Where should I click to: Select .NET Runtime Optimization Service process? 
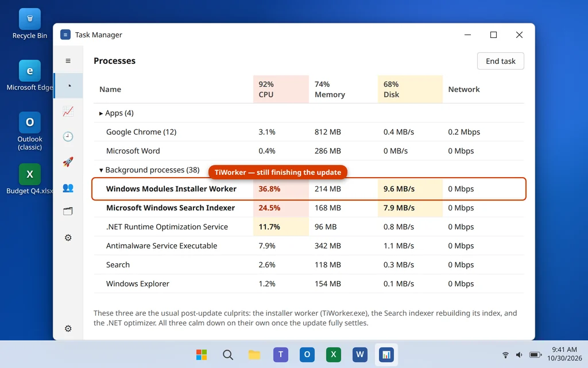click(308, 227)
